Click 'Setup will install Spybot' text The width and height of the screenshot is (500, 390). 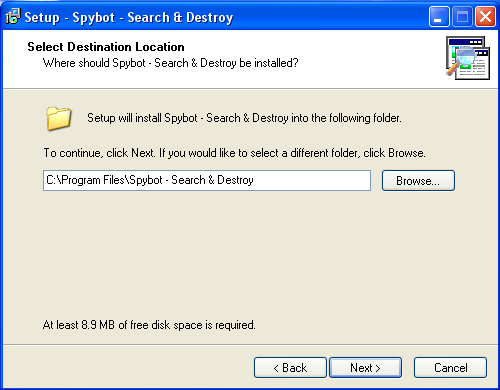coord(244,118)
